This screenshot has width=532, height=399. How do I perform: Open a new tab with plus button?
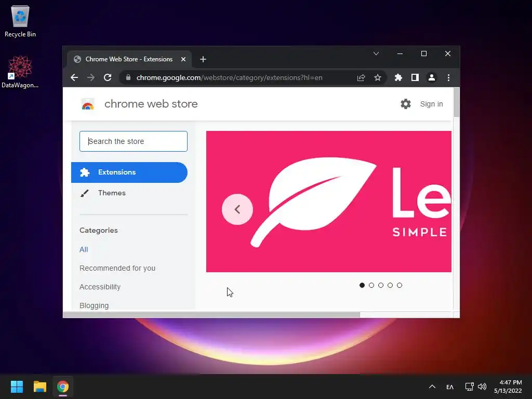(x=203, y=59)
